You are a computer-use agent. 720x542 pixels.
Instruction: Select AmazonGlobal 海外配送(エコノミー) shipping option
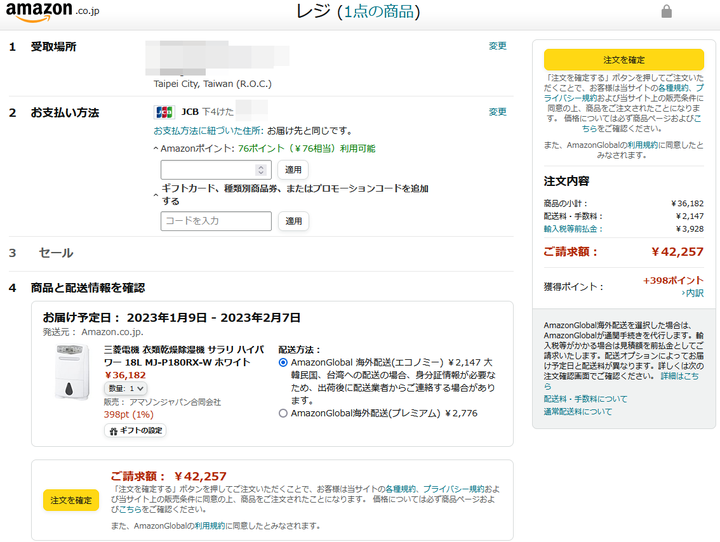coord(283,362)
